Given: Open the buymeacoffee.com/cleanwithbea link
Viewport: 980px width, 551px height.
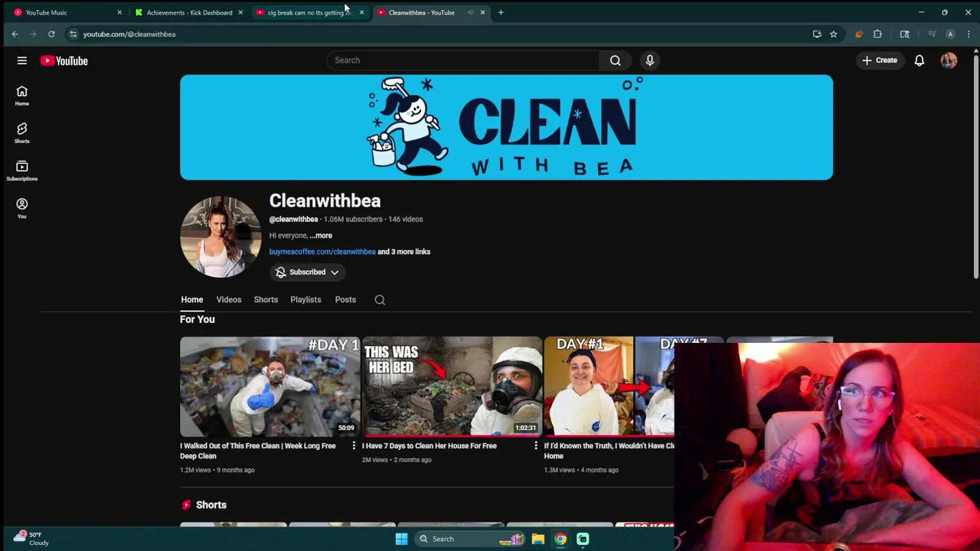Looking at the screenshot, I should coord(322,252).
